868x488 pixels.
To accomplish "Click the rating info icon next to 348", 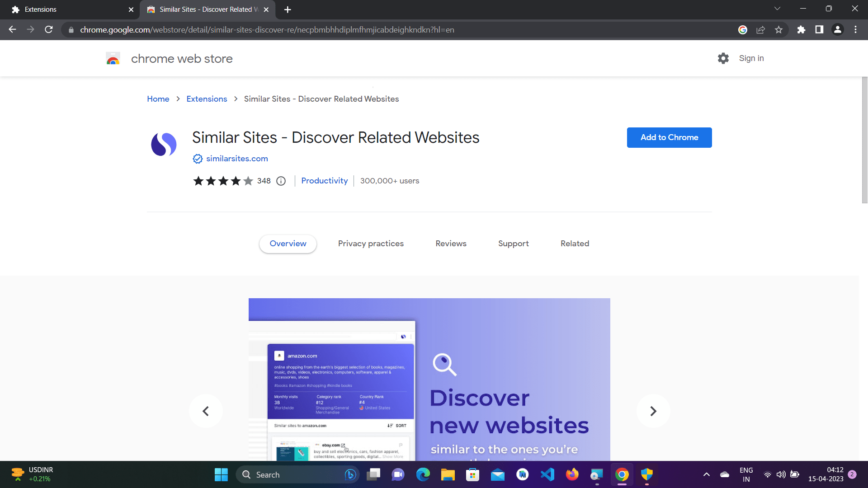I will click(281, 181).
